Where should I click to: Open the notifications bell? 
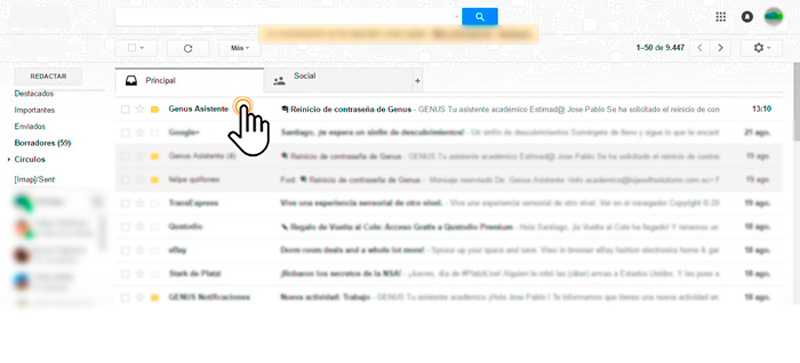click(747, 17)
